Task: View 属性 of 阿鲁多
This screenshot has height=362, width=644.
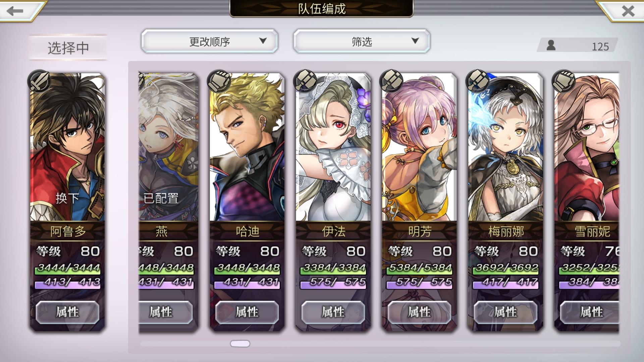Action: coord(67,312)
